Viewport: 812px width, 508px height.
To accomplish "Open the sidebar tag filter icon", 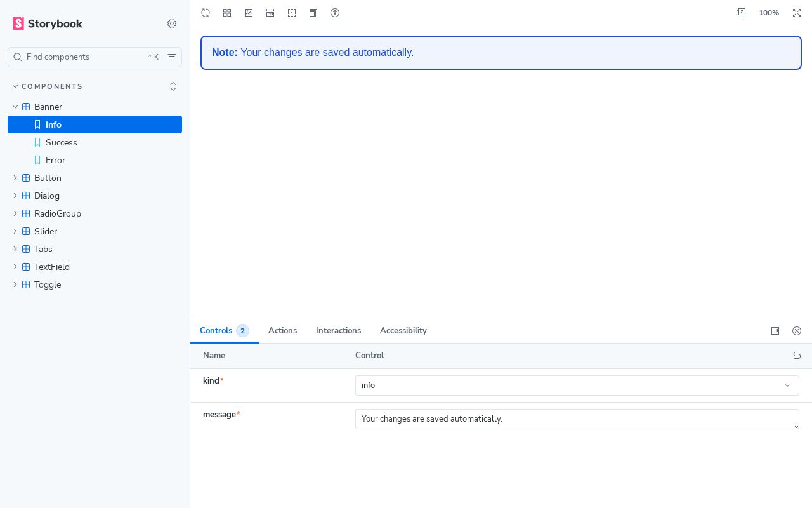I will tap(172, 57).
